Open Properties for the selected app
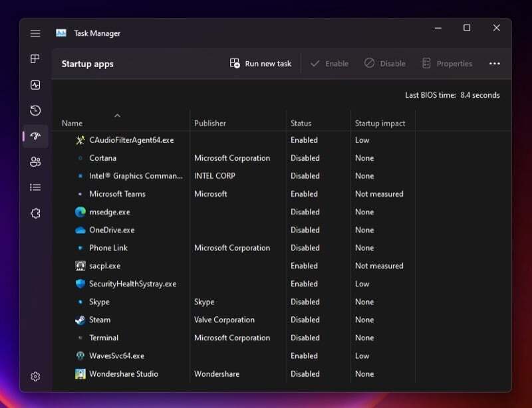Screen dimensions: 532x408 click(x=447, y=63)
